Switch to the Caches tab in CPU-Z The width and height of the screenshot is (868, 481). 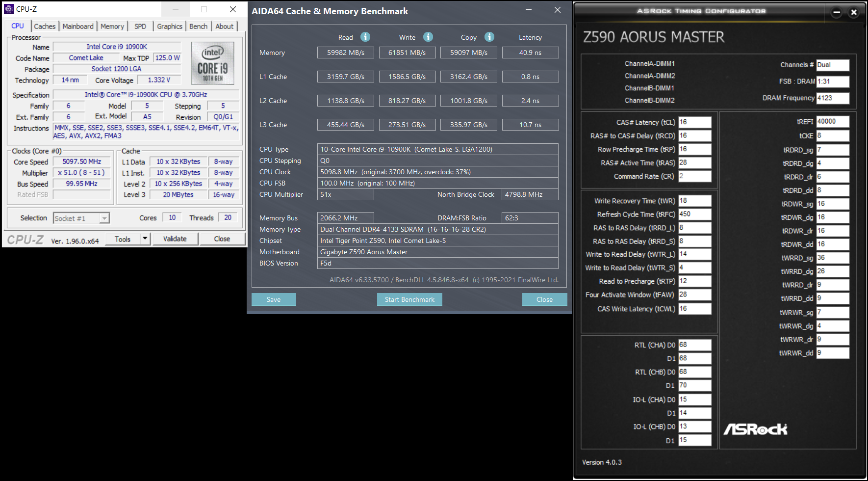point(45,27)
